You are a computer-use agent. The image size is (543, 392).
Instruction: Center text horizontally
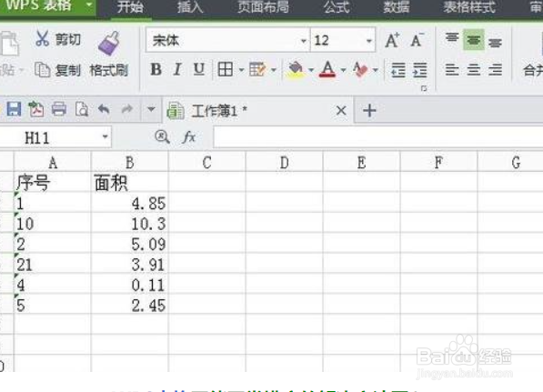473,70
